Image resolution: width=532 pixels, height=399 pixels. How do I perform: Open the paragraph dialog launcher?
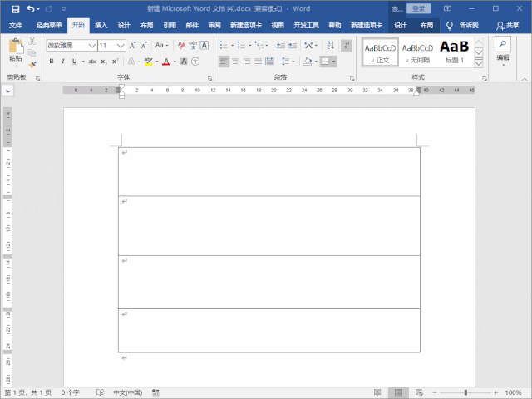pyautogui.click(x=352, y=78)
